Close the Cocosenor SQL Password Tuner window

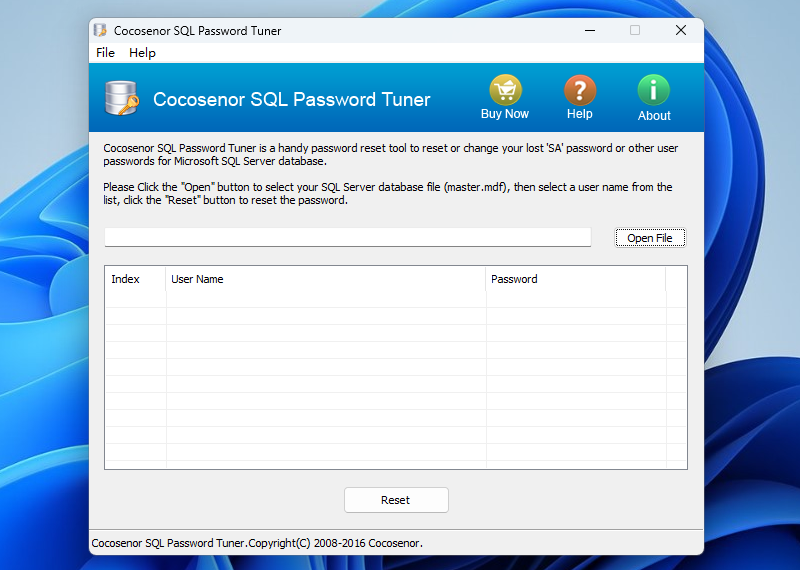[681, 31]
